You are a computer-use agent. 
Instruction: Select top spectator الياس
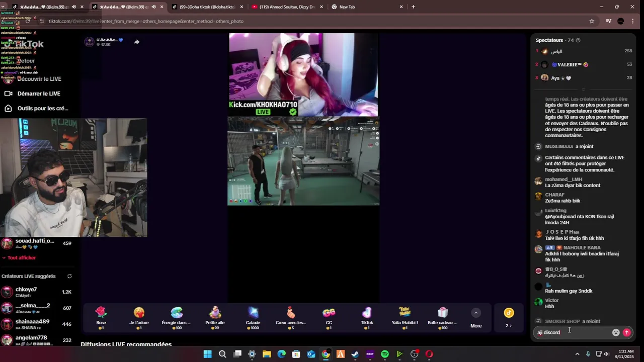pos(584,51)
